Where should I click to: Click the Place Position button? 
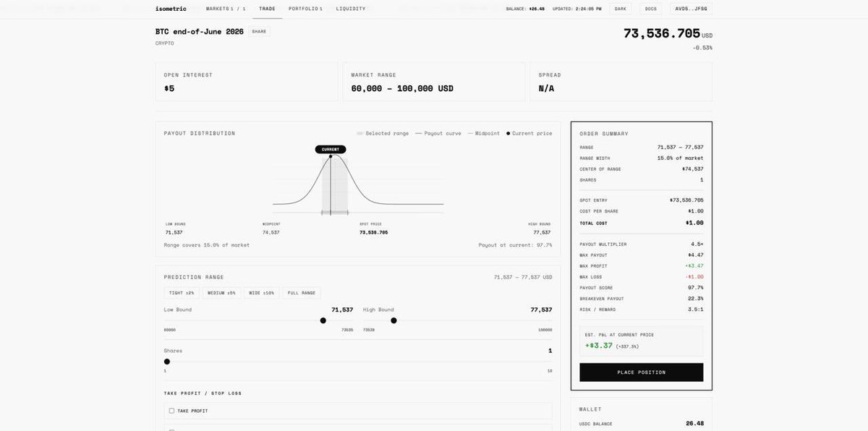click(641, 372)
